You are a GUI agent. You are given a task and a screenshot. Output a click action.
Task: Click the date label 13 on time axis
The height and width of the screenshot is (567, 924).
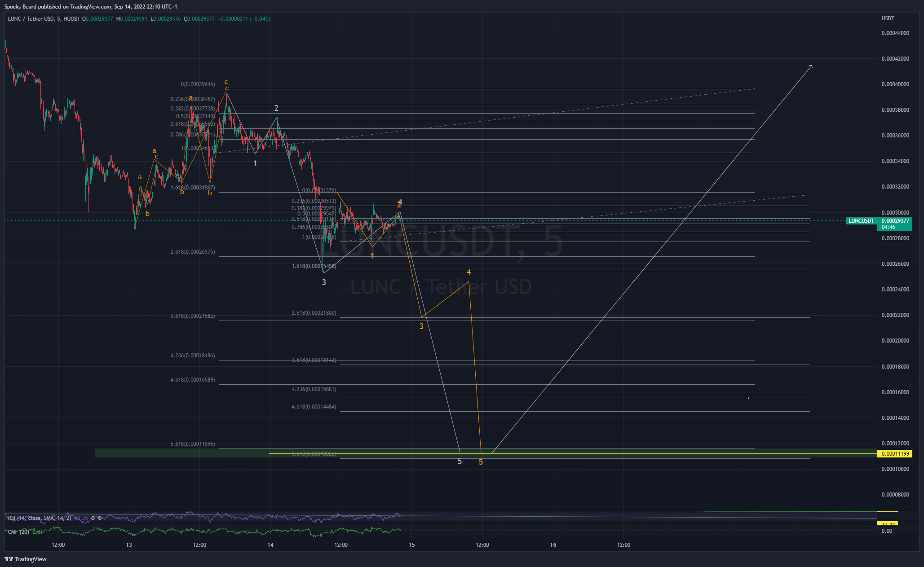point(129,545)
